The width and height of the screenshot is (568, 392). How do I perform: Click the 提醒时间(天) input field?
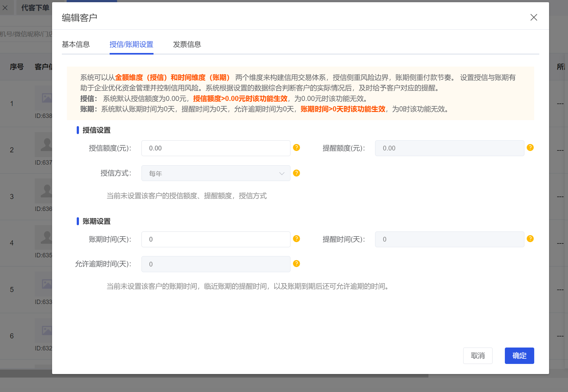[449, 239]
